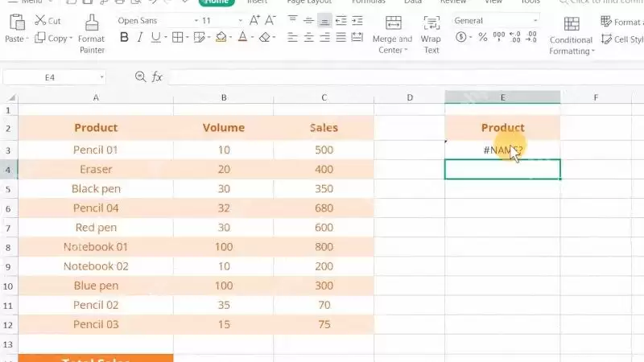Expand Paste options arrow

(x=27, y=39)
